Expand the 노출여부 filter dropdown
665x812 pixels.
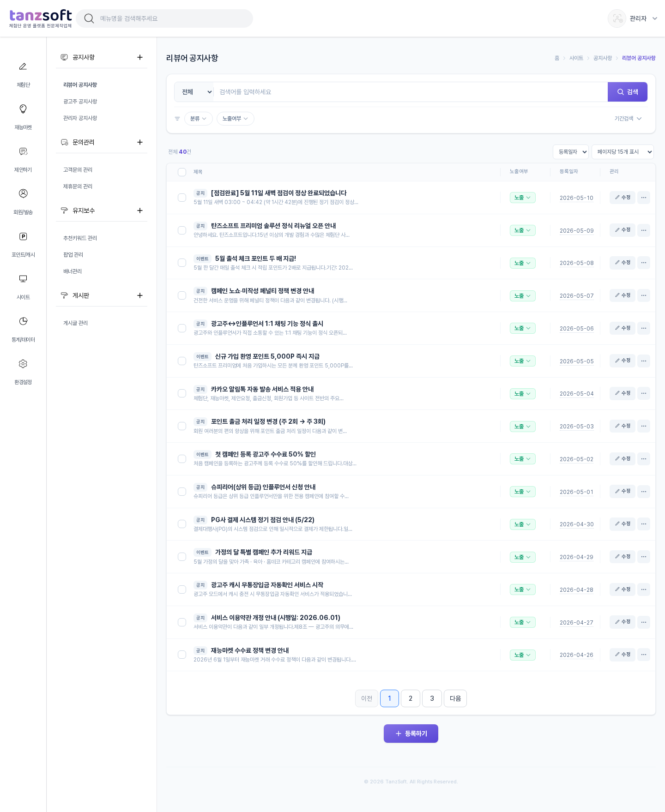pyautogui.click(x=236, y=119)
